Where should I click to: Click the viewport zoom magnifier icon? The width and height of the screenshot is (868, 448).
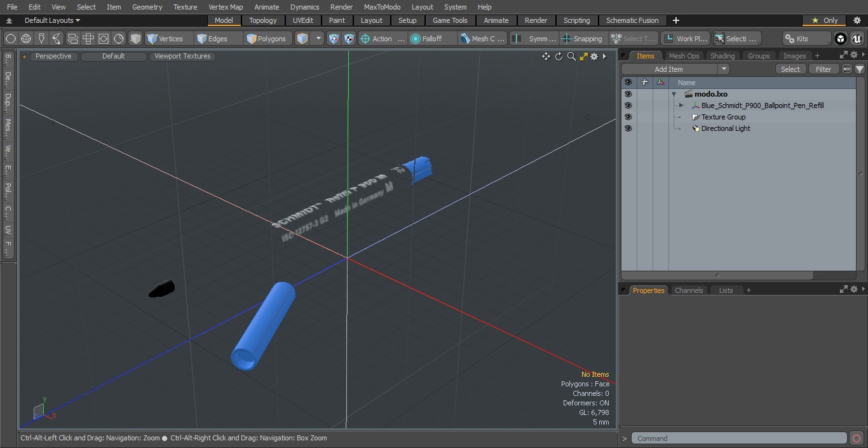(x=571, y=57)
